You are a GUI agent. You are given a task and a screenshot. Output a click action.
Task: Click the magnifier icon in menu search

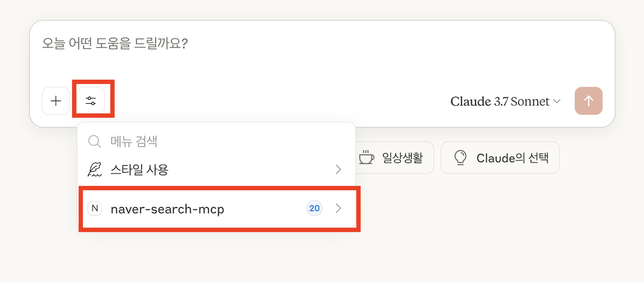95,141
